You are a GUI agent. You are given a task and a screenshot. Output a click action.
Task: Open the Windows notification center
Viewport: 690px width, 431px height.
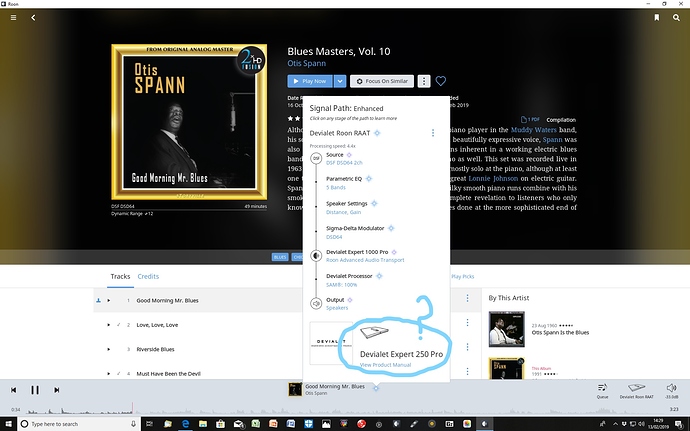[x=679, y=424]
